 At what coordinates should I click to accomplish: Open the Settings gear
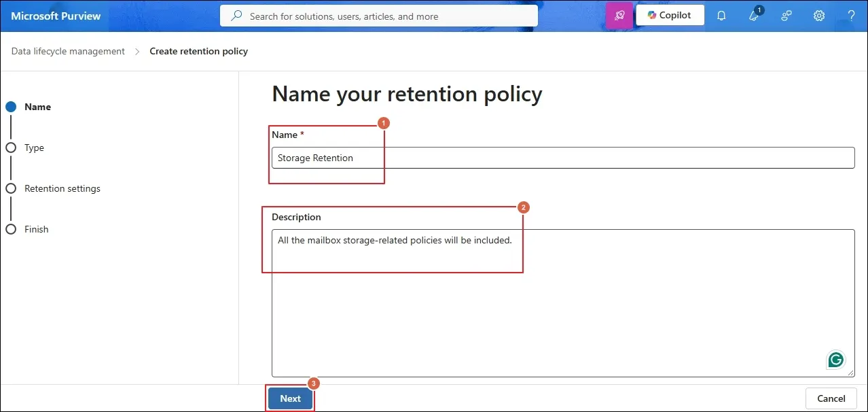click(x=819, y=16)
